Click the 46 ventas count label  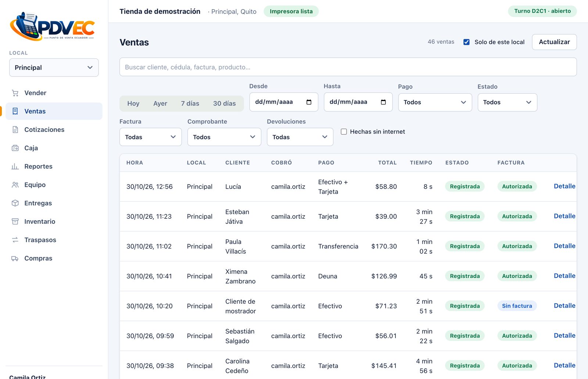coord(441,42)
